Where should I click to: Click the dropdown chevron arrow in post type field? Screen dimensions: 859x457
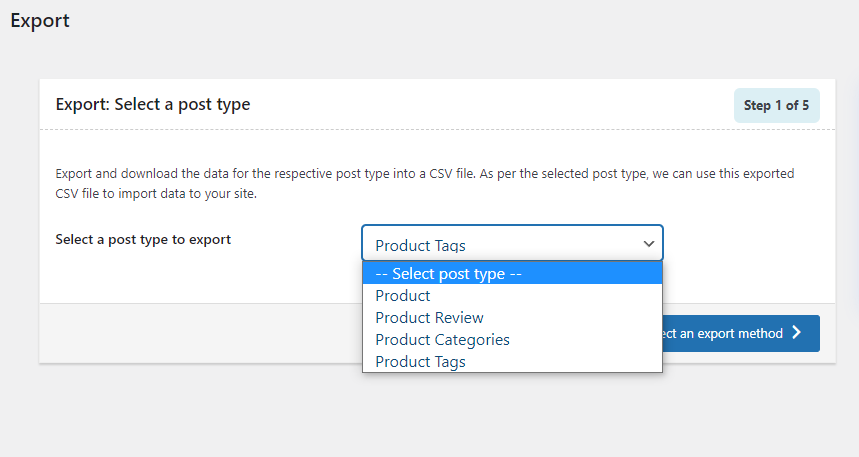click(648, 244)
